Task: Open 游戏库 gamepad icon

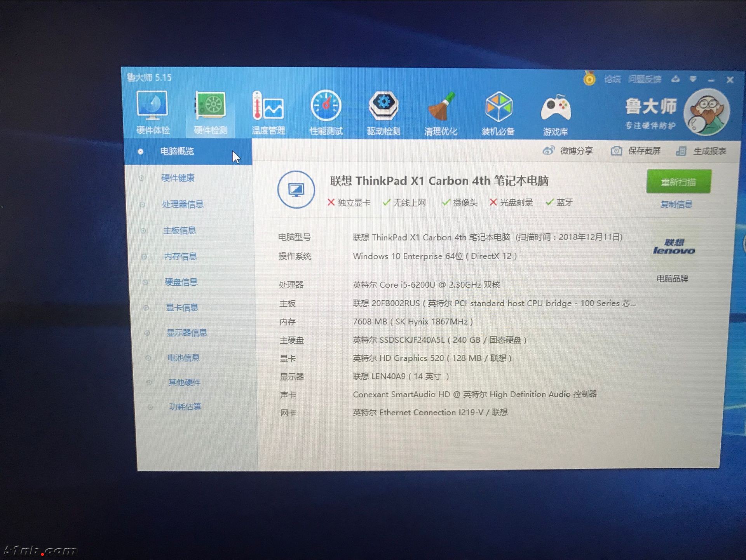Action: 556,108
